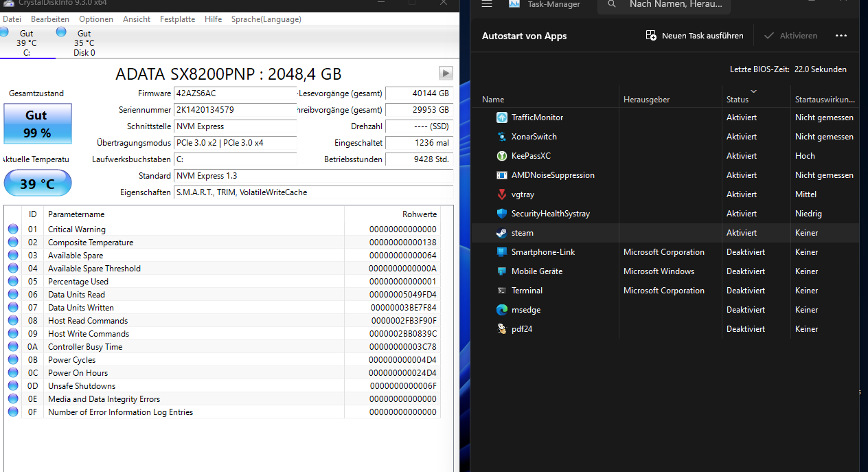Sort by the Status column header
The image size is (868, 472).
756,100
